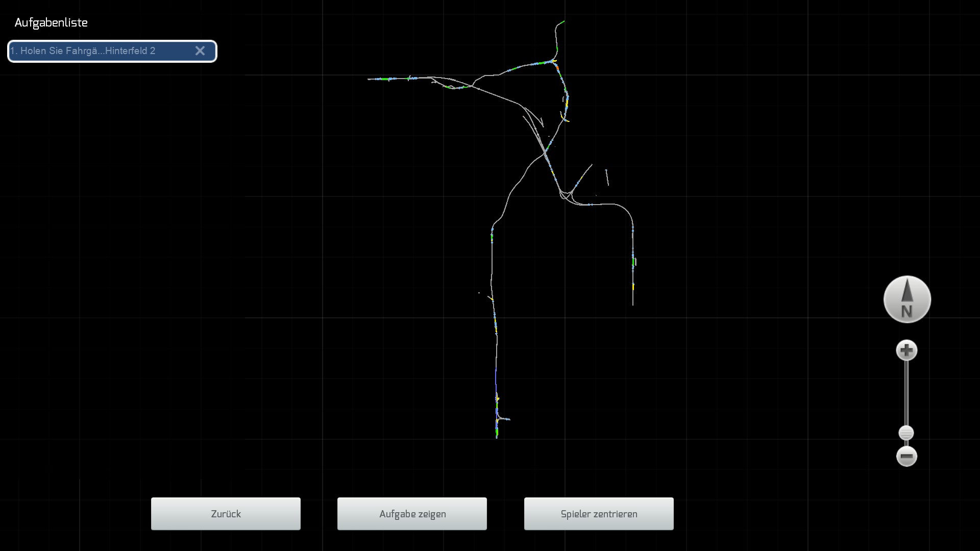
Task: Click the Zurück button
Action: point(226,514)
